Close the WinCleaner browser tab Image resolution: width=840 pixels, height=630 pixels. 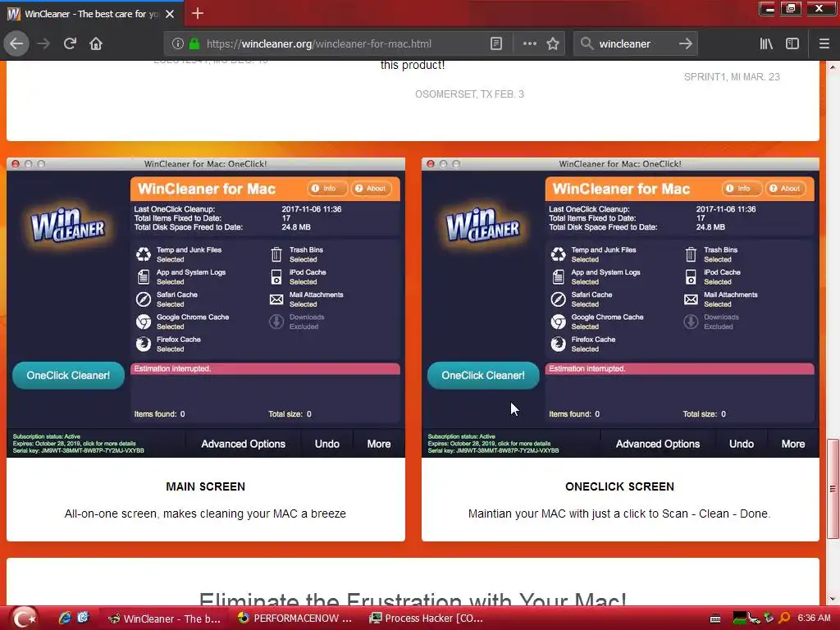click(170, 14)
